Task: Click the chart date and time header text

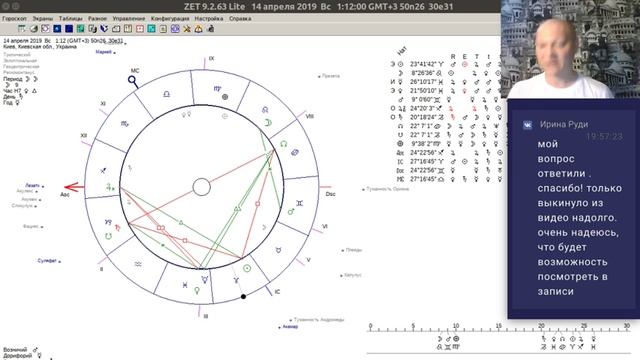Action: click(63, 41)
